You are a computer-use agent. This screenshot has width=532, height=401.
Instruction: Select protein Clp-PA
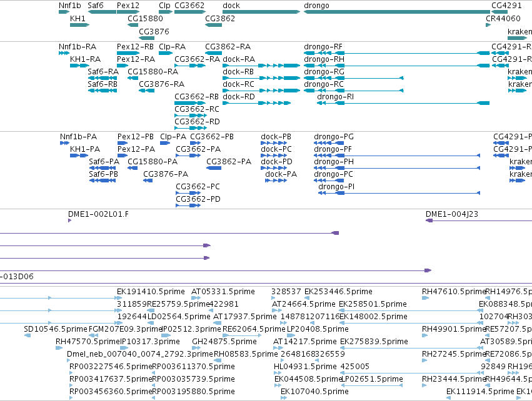click(165, 143)
